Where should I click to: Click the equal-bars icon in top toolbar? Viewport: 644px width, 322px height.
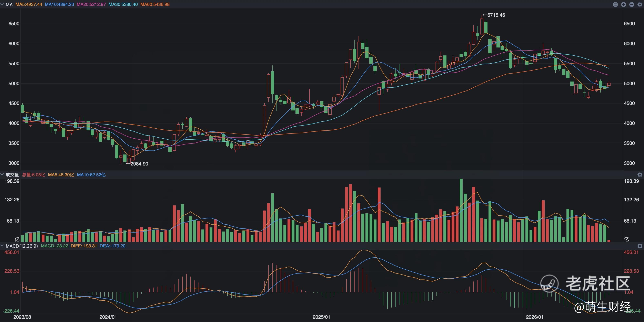(x=615, y=4)
